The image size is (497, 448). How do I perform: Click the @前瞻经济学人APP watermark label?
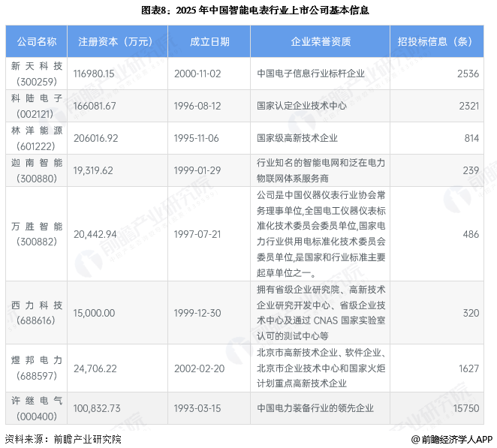click(451, 439)
